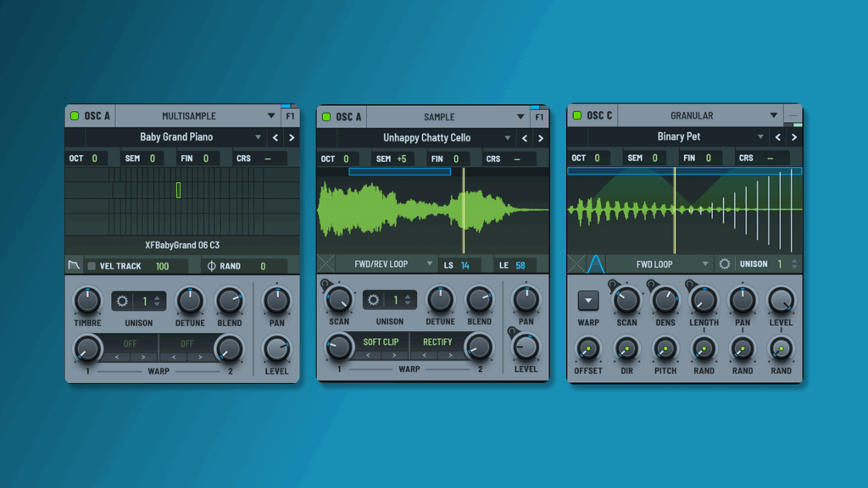Click the modulation indicator on the DENS knob
Screen dimensions: 868x488
click(x=651, y=285)
